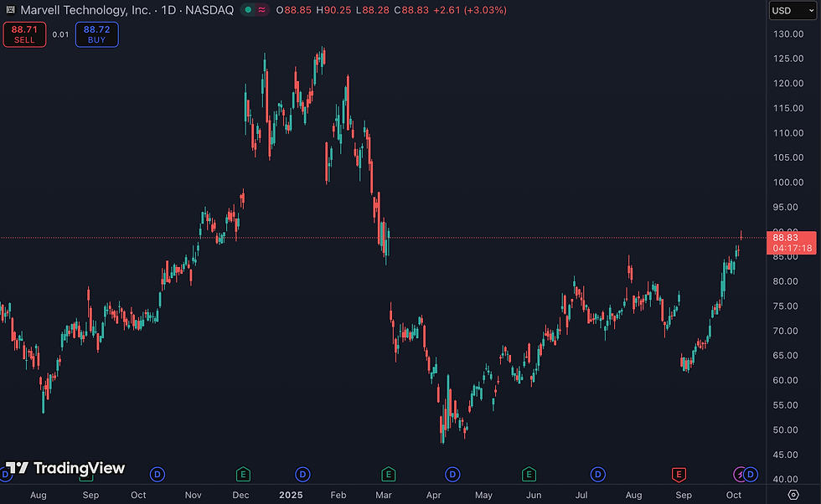The height and width of the screenshot is (504, 821).
Task: Click the 88.72 BUY button
Action: (97, 34)
